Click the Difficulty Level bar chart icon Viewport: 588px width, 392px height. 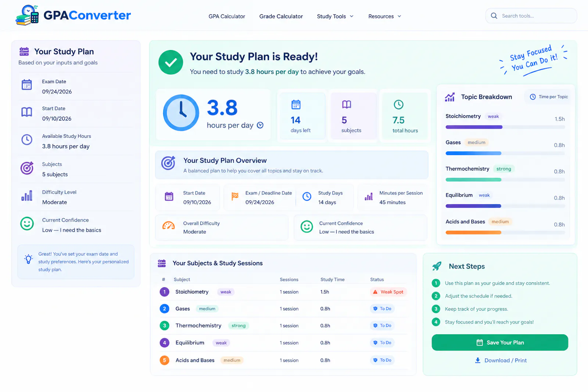click(x=27, y=195)
